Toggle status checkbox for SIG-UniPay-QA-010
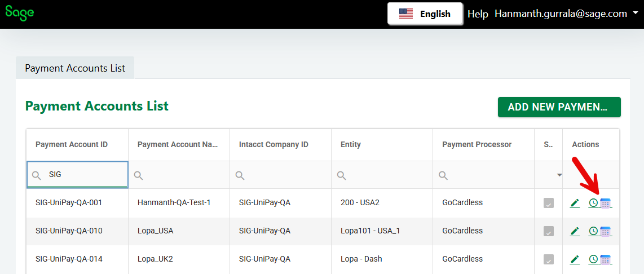Screen dimensions: 644x274 pos(548,231)
